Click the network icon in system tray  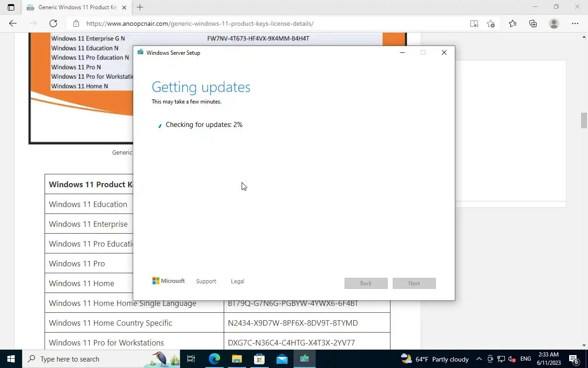(501, 359)
